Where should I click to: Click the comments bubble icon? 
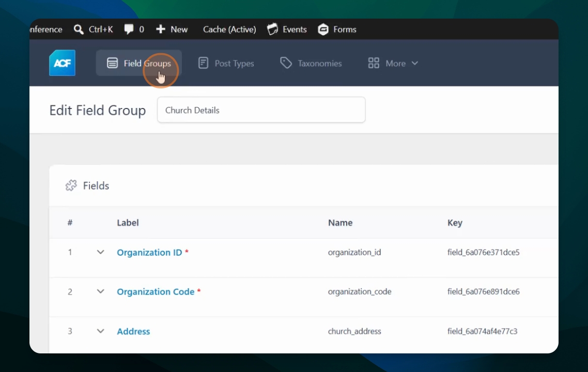click(129, 29)
